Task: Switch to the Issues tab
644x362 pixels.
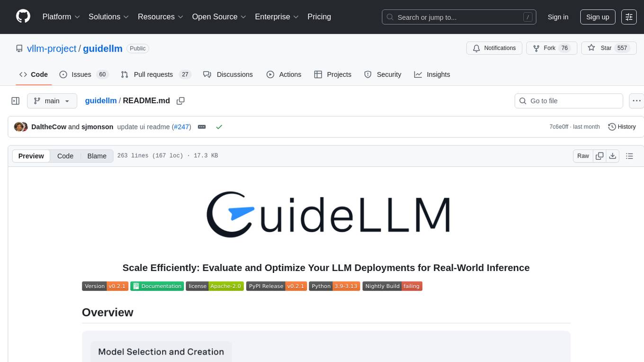Action: tap(84, 74)
